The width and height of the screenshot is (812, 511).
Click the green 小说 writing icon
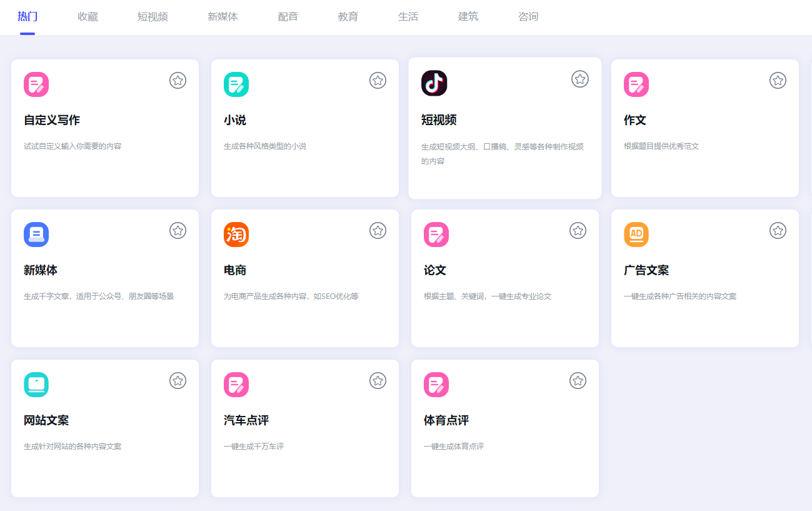[236, 83]
